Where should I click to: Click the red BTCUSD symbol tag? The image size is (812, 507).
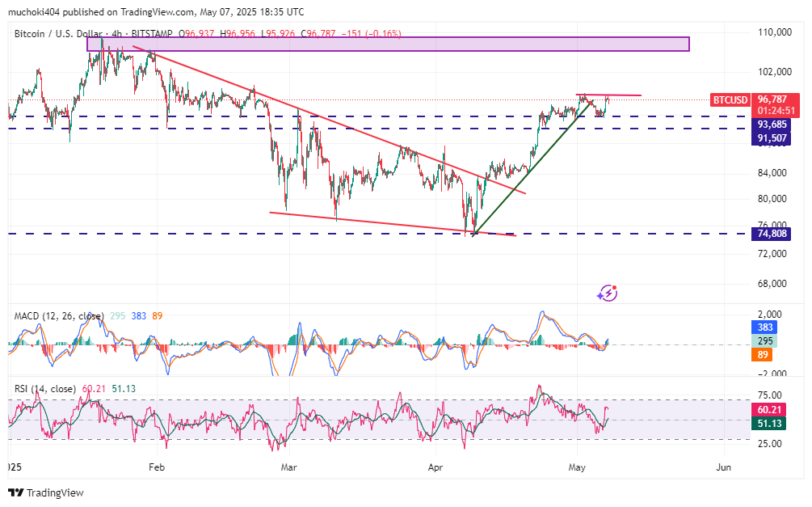pos(730,99)
